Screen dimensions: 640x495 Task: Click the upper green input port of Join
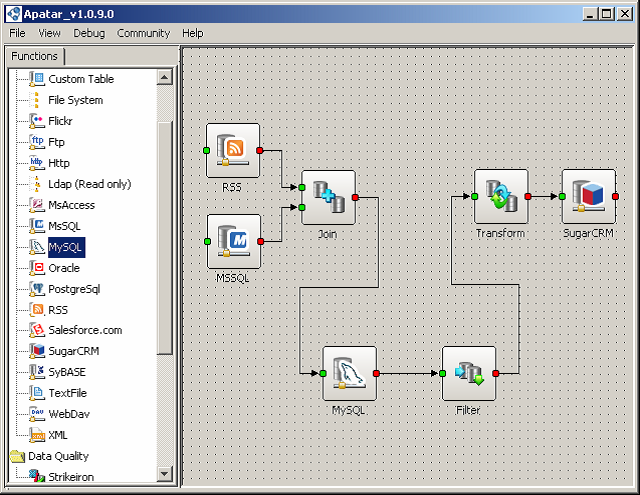coord(302,187)
